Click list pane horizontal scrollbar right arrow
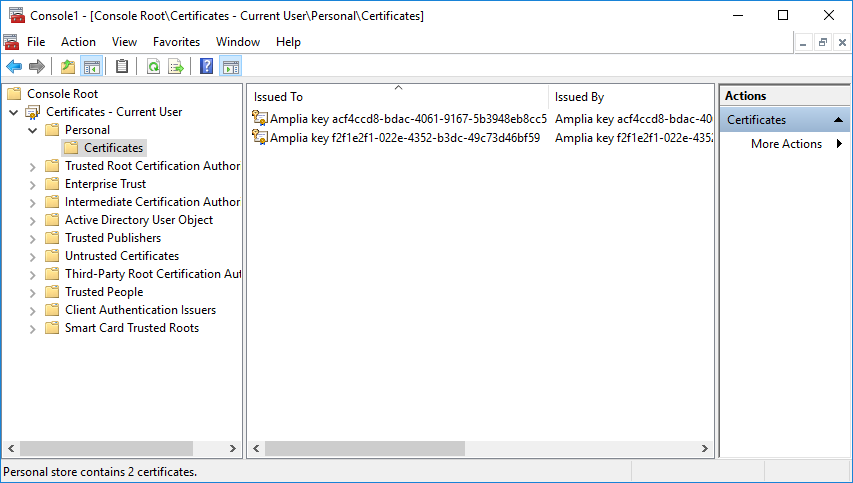This screenshot has height=483, width=853. (x=704, y=449)
